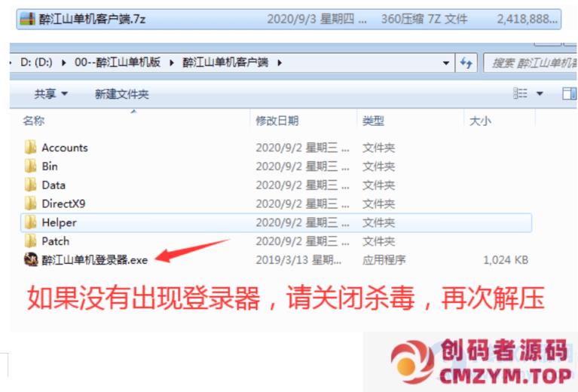The height and width of the screenshot is (392, 578).
Task: Sort by 大小 column header
Action: pyautogui.click(x=480, y=121)
